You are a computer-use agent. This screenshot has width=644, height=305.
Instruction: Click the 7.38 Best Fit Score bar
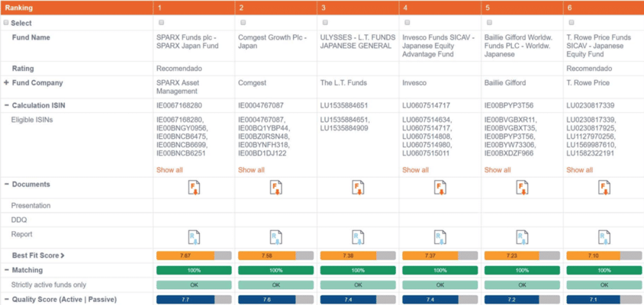pyautogui.click(x=358, y=255)
